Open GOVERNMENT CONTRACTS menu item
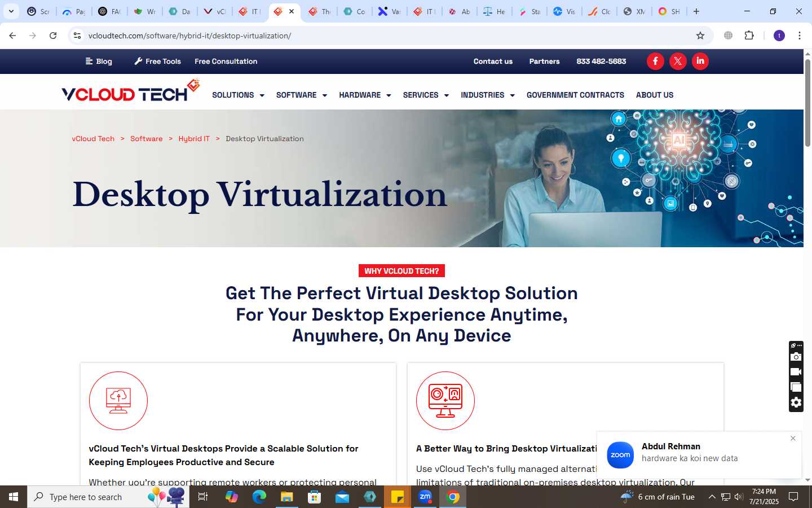The image size is (812, 508). [575, 95]
